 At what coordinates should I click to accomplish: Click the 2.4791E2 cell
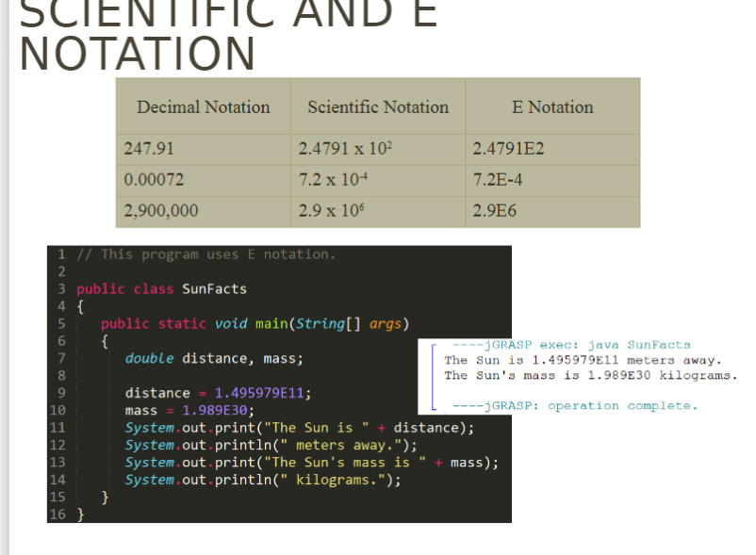508,149
